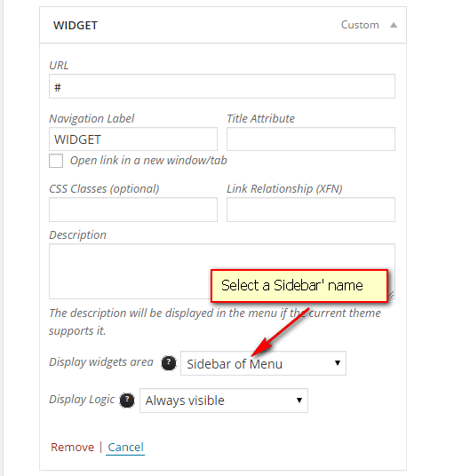Open help icon beside Display Logic
454x476 pixels.
tap(127, 401)
